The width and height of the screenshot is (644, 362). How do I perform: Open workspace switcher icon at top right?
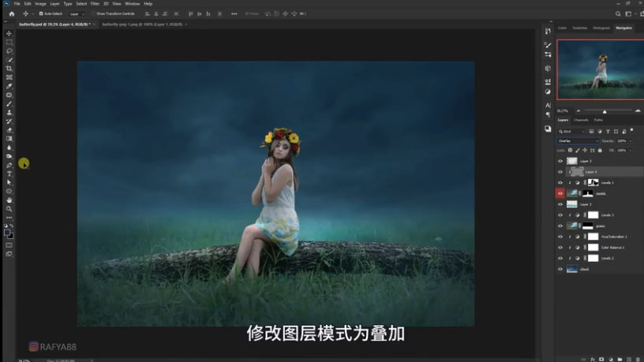pyautogui.click(x=628, y=13)
